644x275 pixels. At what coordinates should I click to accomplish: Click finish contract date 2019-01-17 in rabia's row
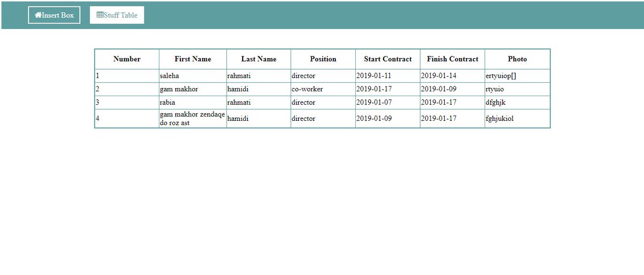(452, 102)
